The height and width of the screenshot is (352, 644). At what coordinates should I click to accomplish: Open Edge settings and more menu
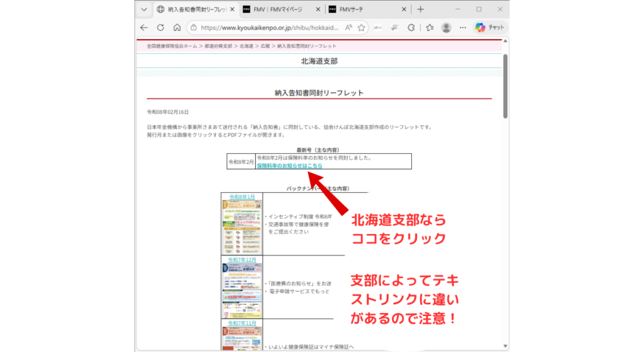point(463,28)
